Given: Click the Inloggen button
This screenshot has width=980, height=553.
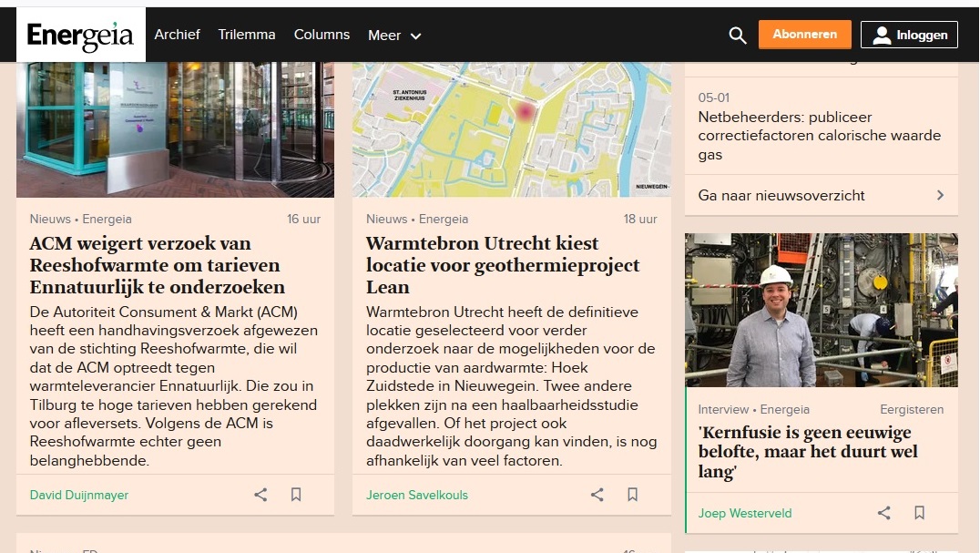Looking at the screenshot, I should (x=909, y=35).
